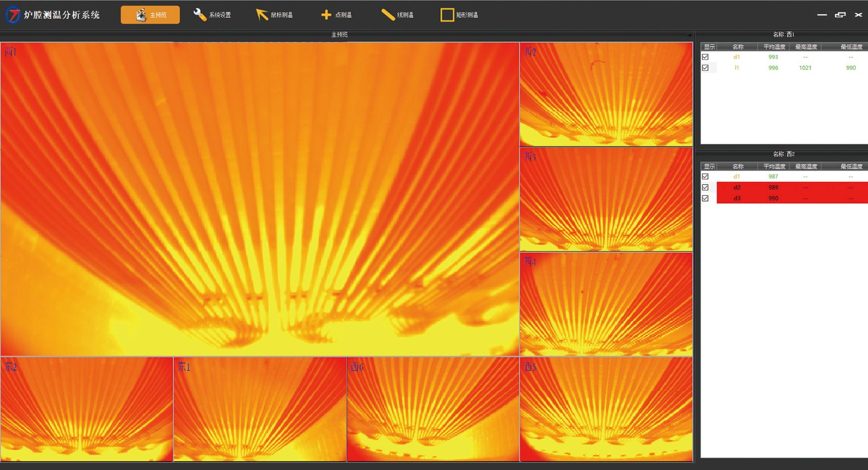Click the 主预览 panel title bar
The width and height of the screenshot is (868, 470).
339,35
